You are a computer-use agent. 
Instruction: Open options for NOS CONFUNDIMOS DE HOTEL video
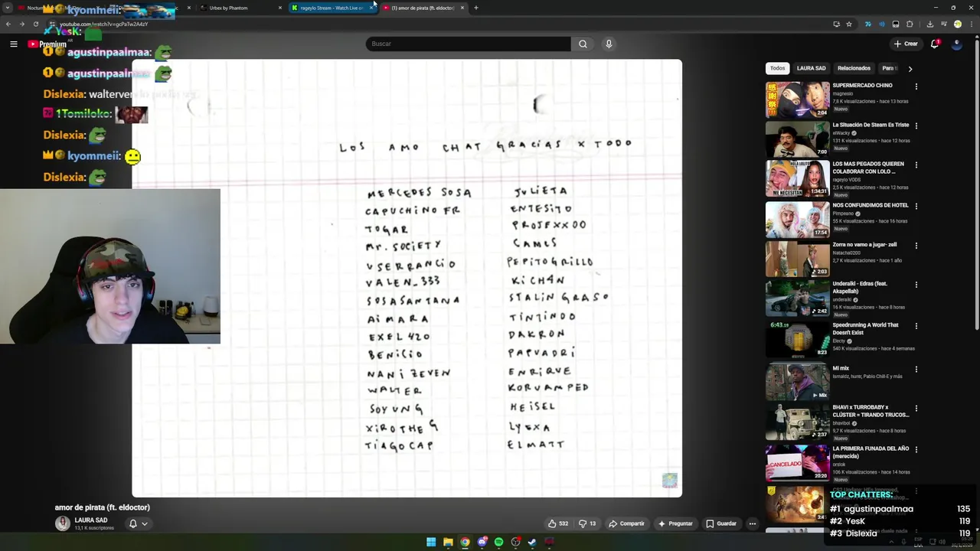click(x=916, y=206)
